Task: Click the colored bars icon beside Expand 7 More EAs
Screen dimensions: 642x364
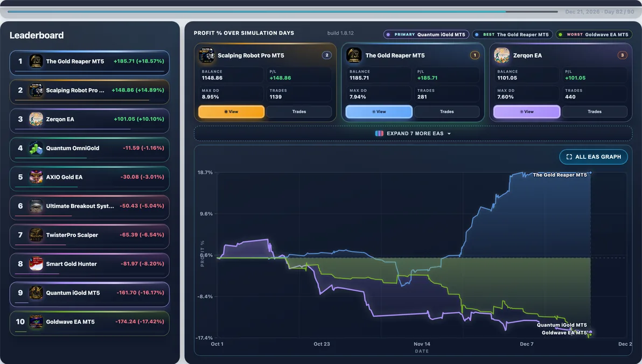Action: click(x=380, y=134)
